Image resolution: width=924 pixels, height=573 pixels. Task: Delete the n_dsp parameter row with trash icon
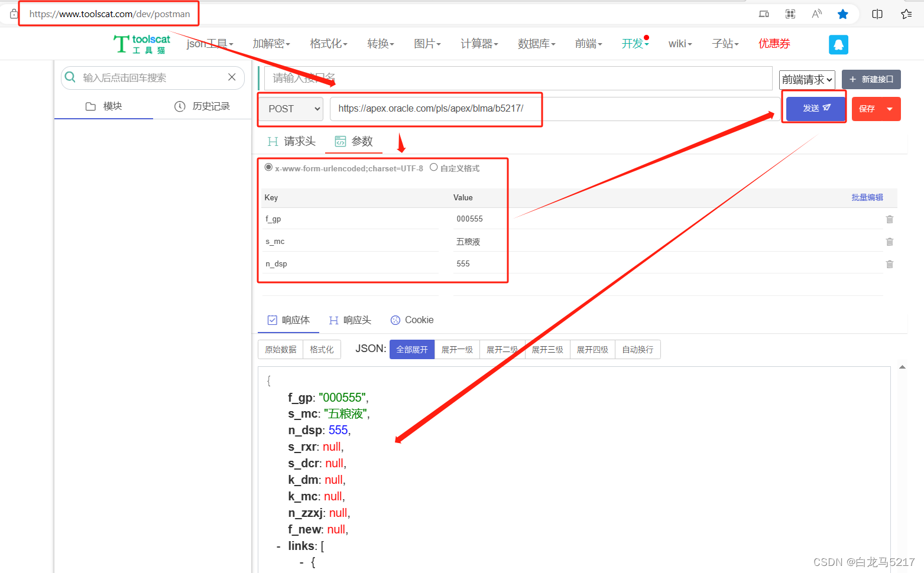pos(890,264)
